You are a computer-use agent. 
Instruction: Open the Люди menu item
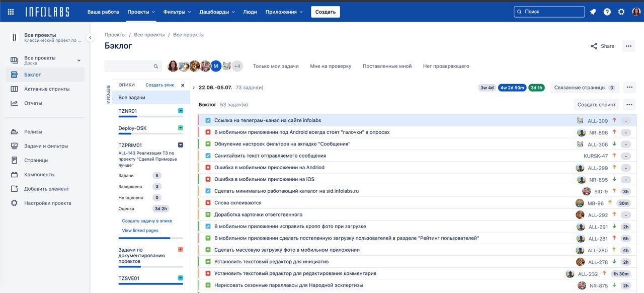coord(250,12)
